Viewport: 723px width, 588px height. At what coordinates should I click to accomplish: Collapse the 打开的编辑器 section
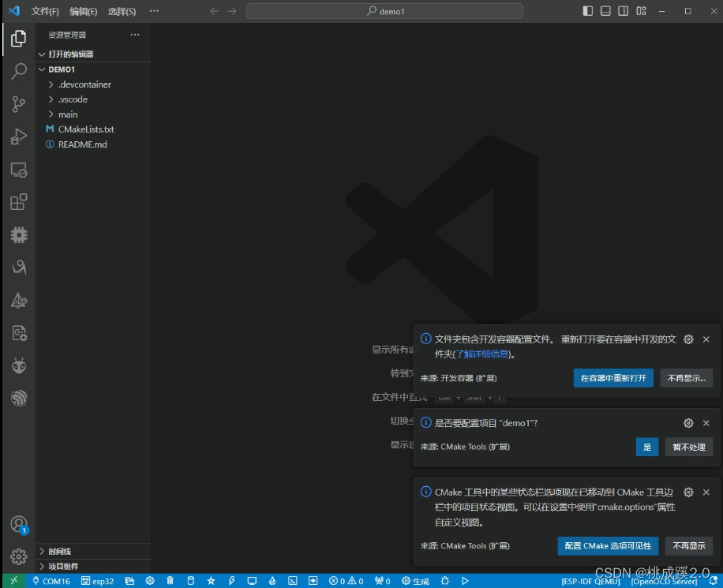[x=93, y=54]
